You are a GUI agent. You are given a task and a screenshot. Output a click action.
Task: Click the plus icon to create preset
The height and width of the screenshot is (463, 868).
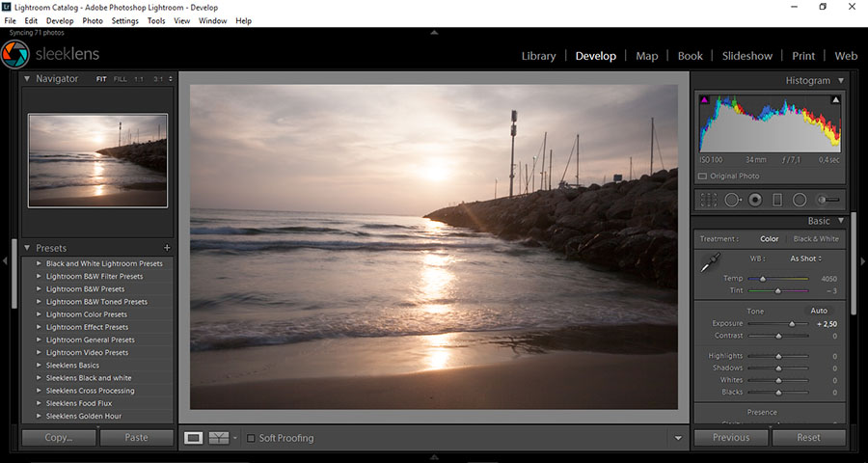167,248
